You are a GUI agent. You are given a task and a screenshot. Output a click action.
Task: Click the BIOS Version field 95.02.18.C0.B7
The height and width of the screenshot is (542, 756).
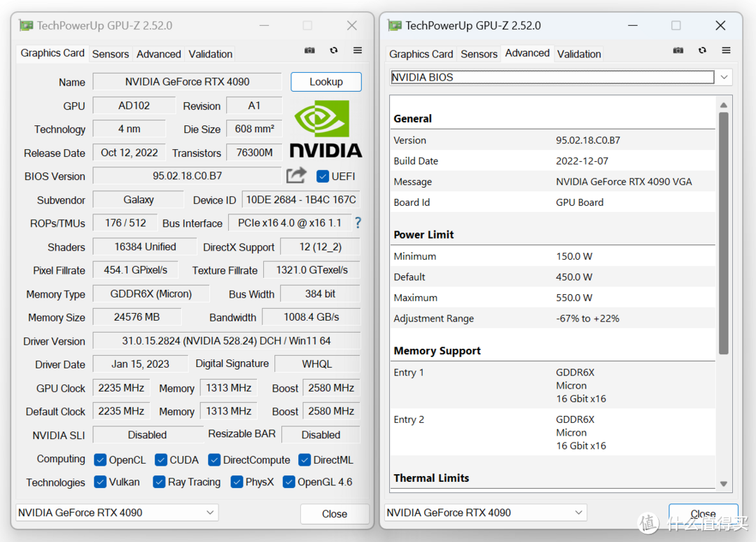tap(187, 176)
